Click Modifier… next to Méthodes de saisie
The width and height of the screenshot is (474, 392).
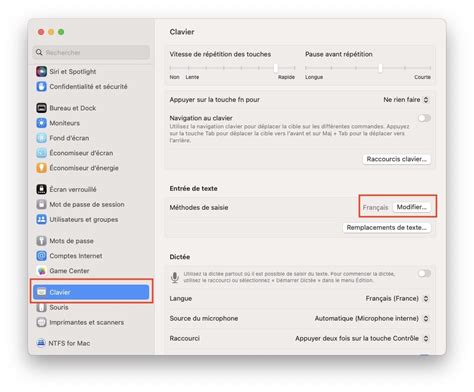[x=411, y=207]
